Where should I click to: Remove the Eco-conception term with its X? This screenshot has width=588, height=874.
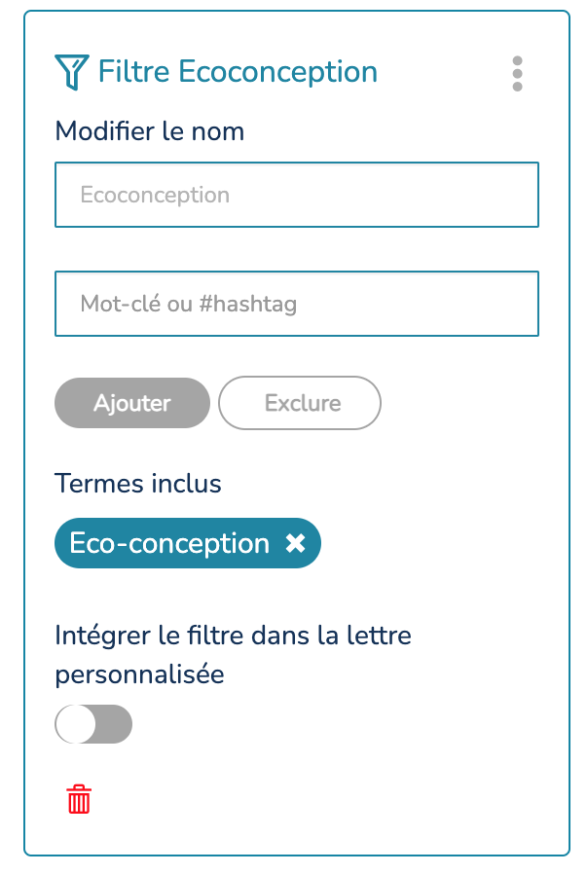pyautogui.click(x=295, y=543)
